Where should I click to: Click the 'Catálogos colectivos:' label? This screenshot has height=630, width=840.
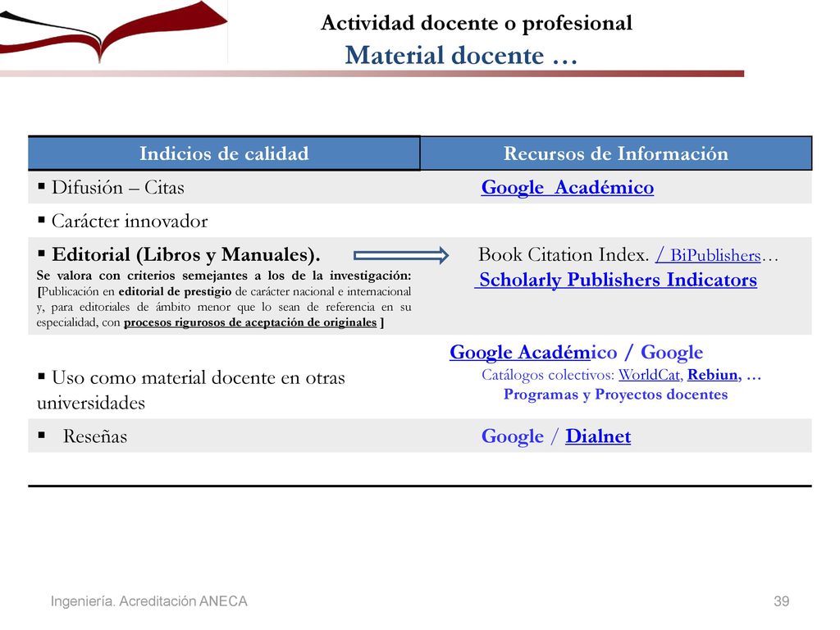click(547, 374)
